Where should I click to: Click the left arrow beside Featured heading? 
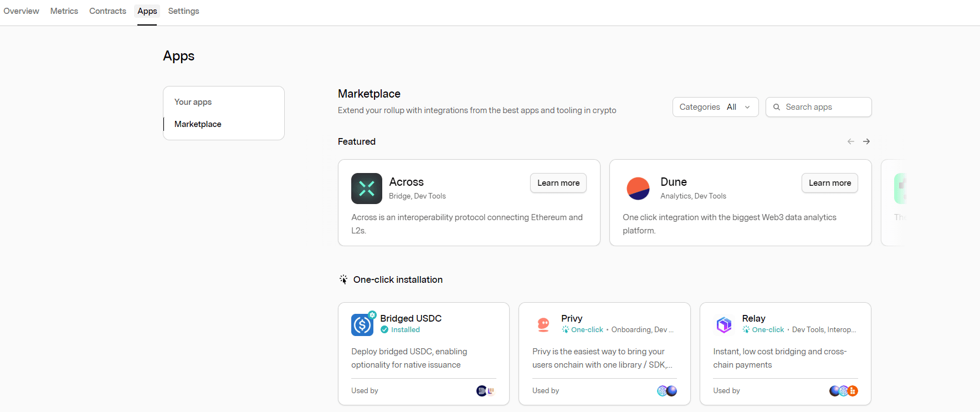pyautogui.click(x=850, y=141)
